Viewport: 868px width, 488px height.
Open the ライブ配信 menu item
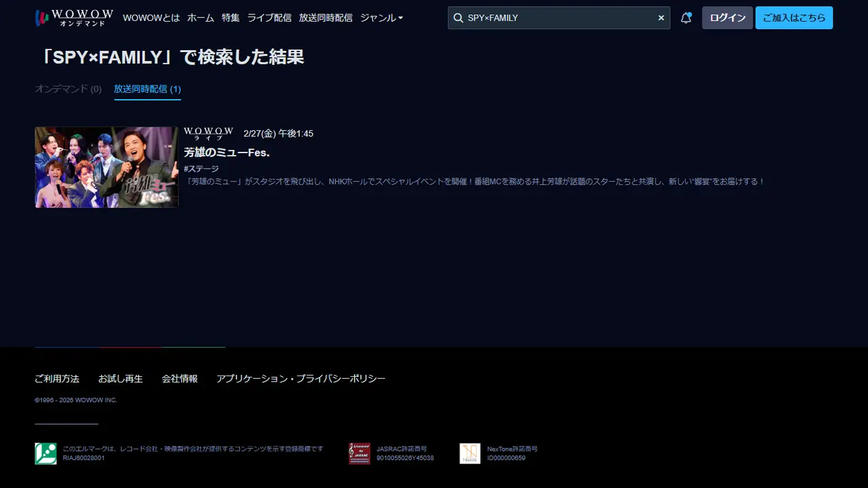(269, 18)
